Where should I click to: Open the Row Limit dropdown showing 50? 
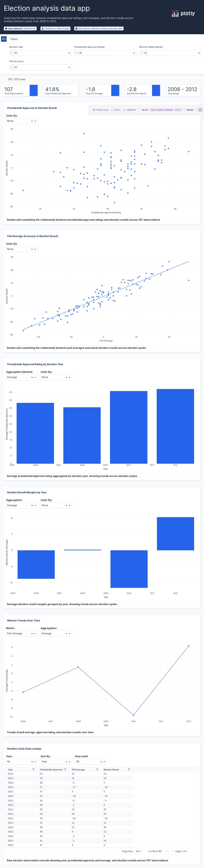105,762
